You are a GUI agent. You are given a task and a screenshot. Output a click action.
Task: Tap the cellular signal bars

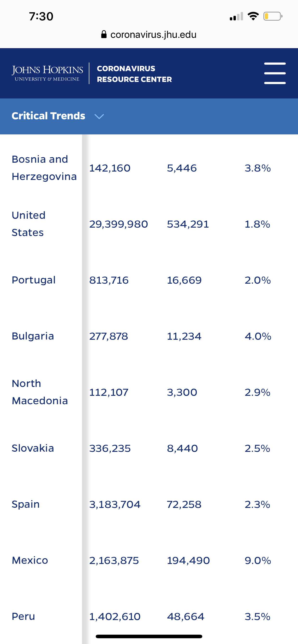coord(236,17)
